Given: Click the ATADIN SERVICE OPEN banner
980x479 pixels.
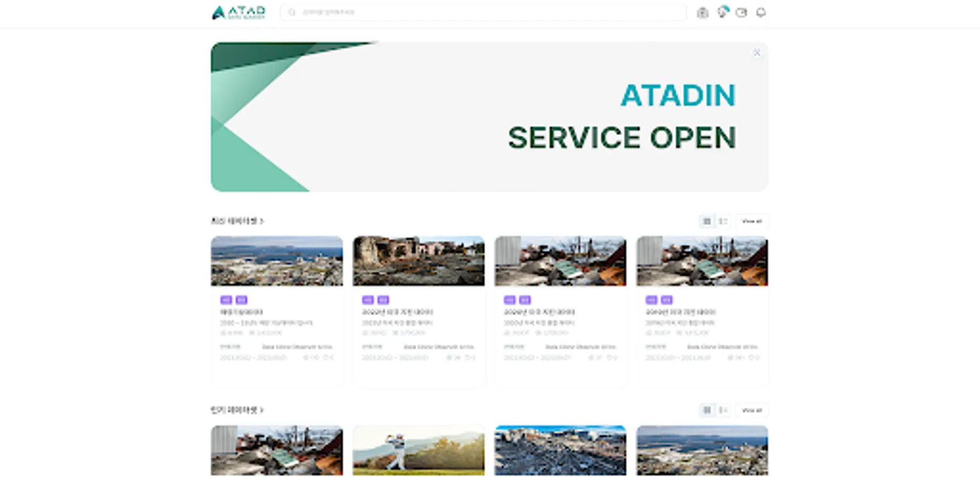Looking at the screenshot, I should [489, 117].
